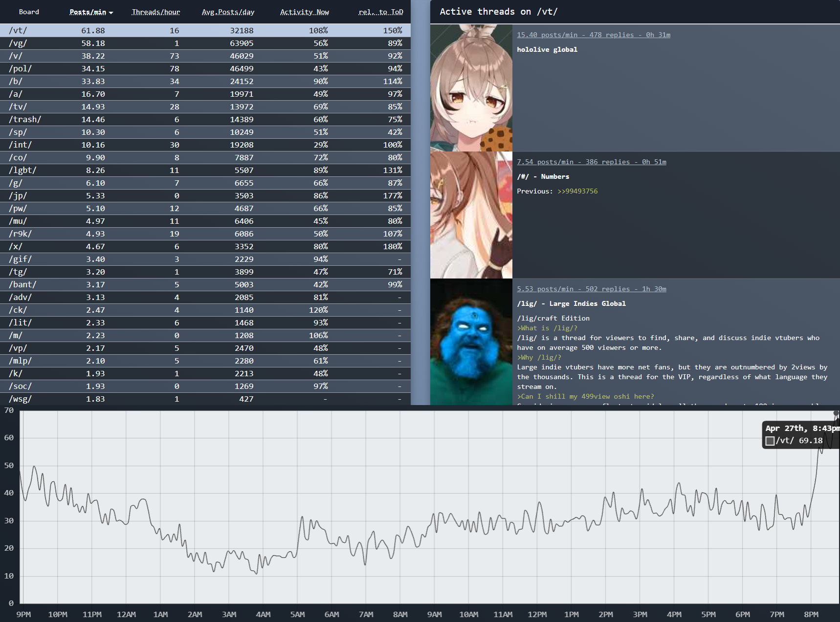The height and width of the screenshot is (622, 840).
Task: Follow the previous thread link >>99493756
Action: coord(577,191)
